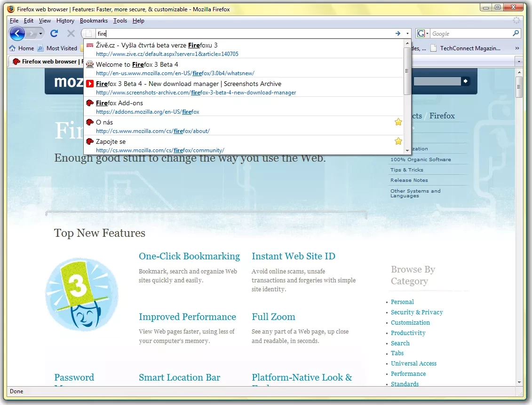Browse the Productivity category
The height and width of the screenshot is (405, 532).
click(408, 333)
